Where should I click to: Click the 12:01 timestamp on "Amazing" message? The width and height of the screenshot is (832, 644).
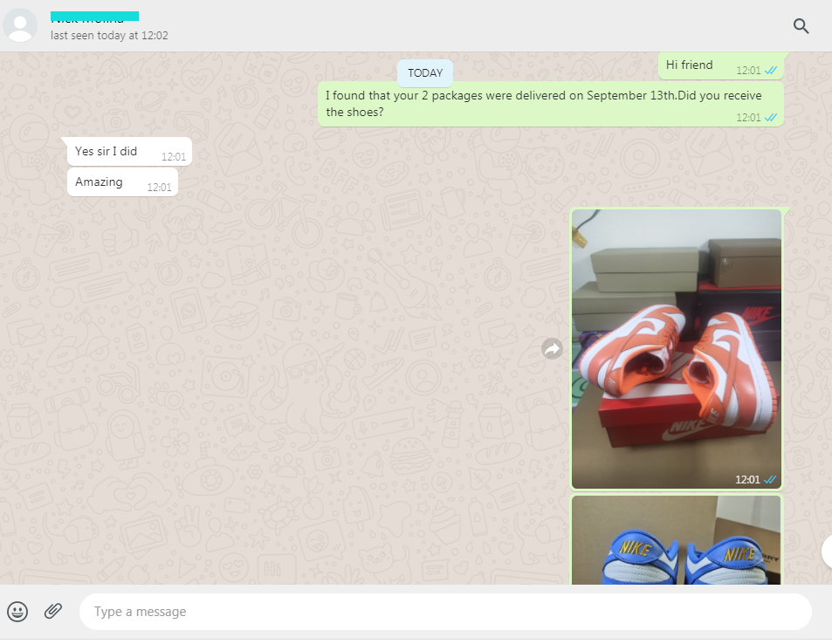(159, 187)
